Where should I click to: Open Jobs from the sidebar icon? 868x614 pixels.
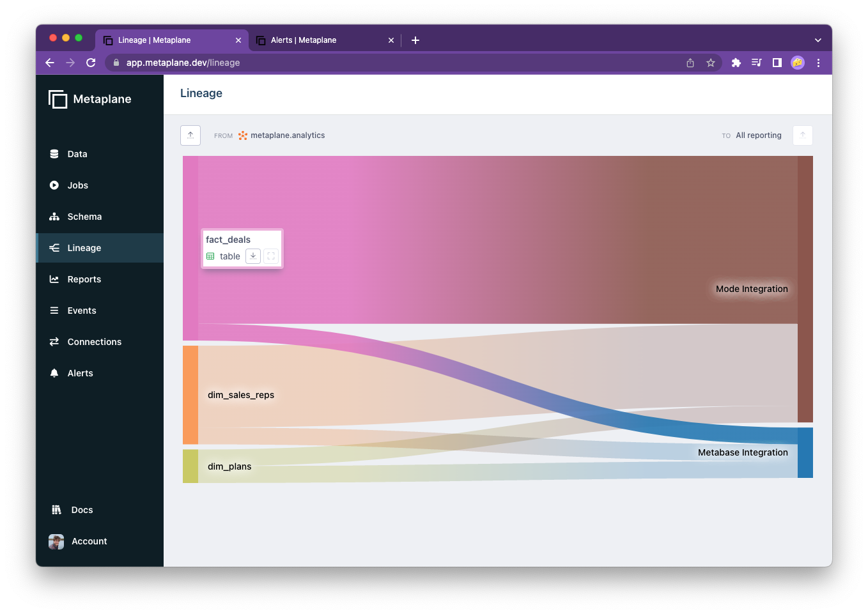54,185
